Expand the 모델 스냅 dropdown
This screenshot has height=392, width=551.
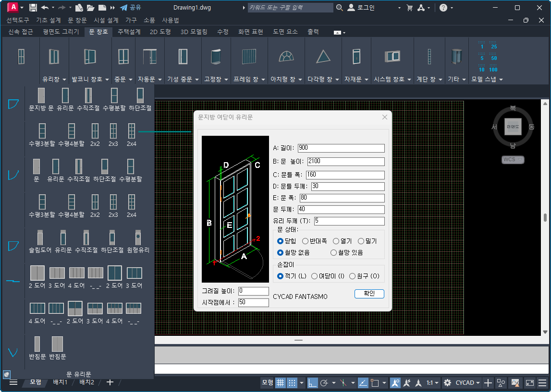pyautogui.click(x=487, y=79)
